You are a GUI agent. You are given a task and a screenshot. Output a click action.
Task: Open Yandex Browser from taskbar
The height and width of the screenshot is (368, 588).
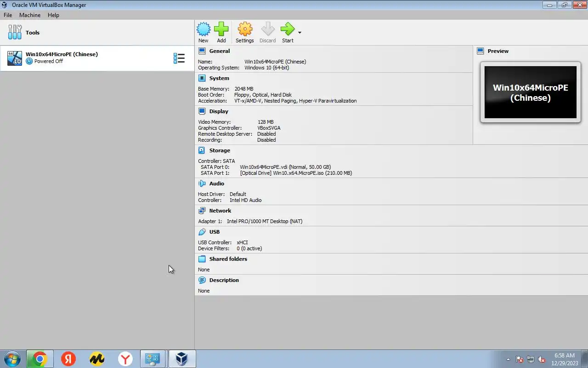tap(125, 359)
